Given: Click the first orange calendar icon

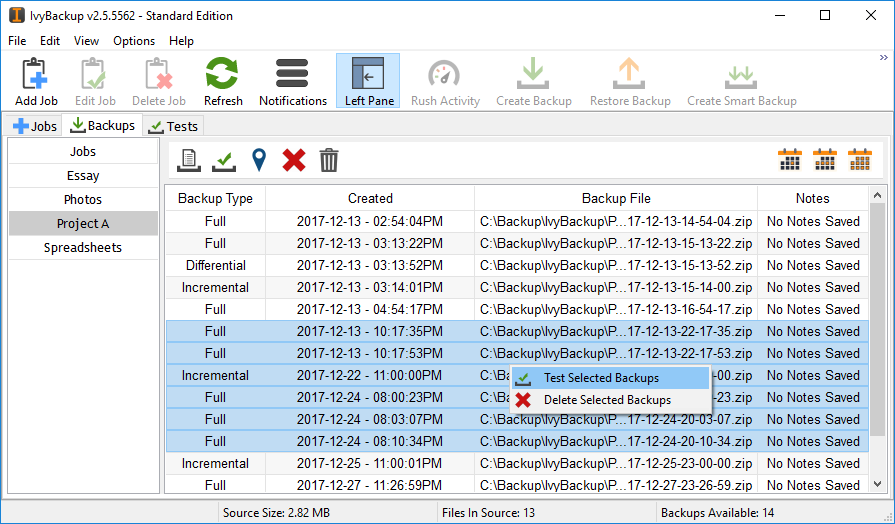Looking at the screenshot, I should click(x=790, y=160).
